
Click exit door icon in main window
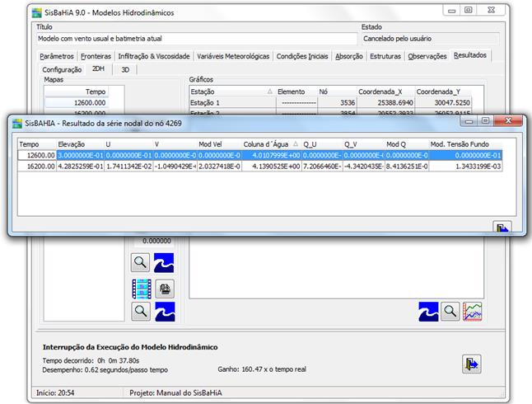(x=472, y=364)
